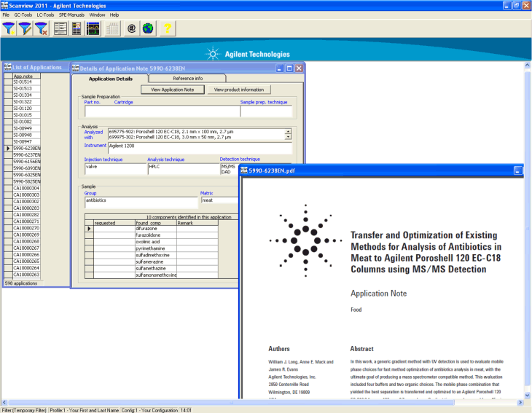Click the edit filter funnel with pencil icon

coord(26,29)
